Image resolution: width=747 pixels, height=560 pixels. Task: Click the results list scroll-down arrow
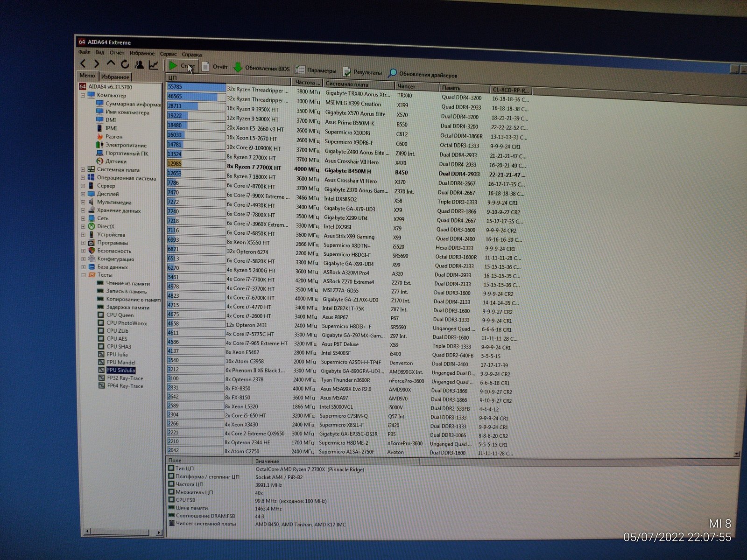[737, 454]
